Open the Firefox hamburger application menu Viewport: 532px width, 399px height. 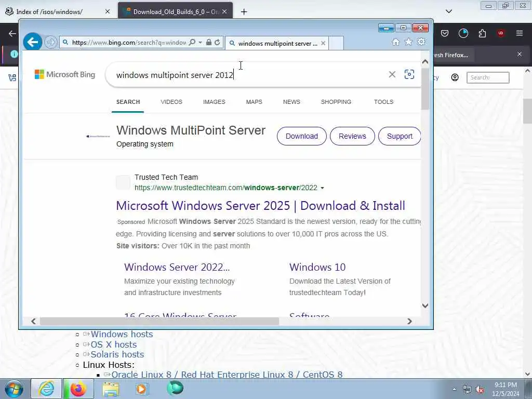tap(519, 33)
